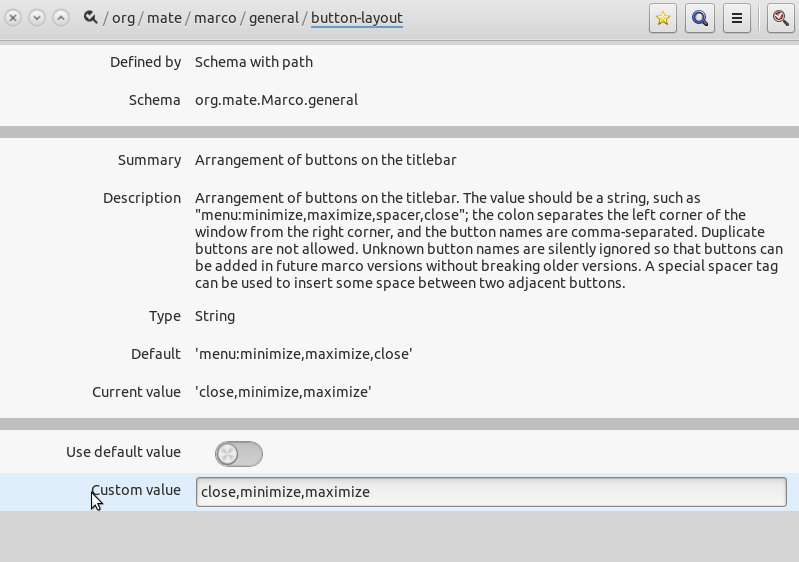Click the Description paragraph text
Screen dimensions: 799x562
click(x=489, y=240)
